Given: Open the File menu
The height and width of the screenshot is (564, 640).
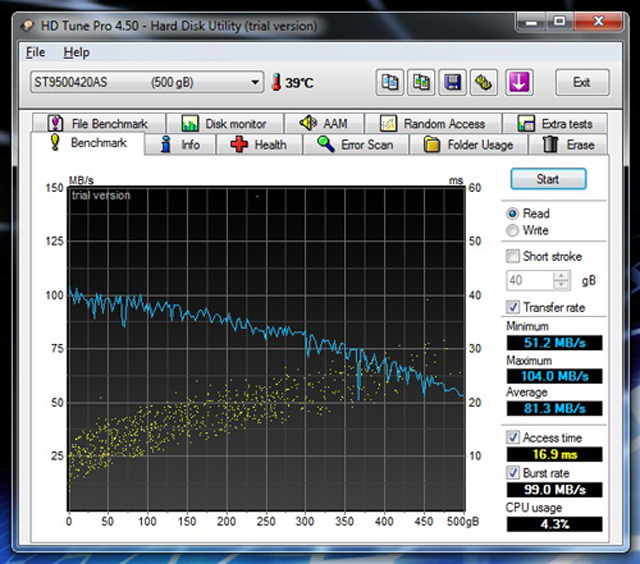Looking at the screenshot, I should pos(36,52).
